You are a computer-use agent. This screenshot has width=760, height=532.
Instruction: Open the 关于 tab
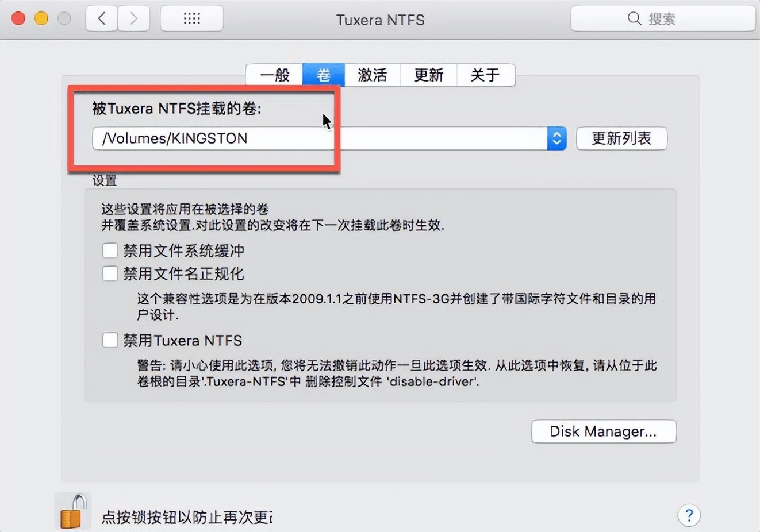(485, 75)
